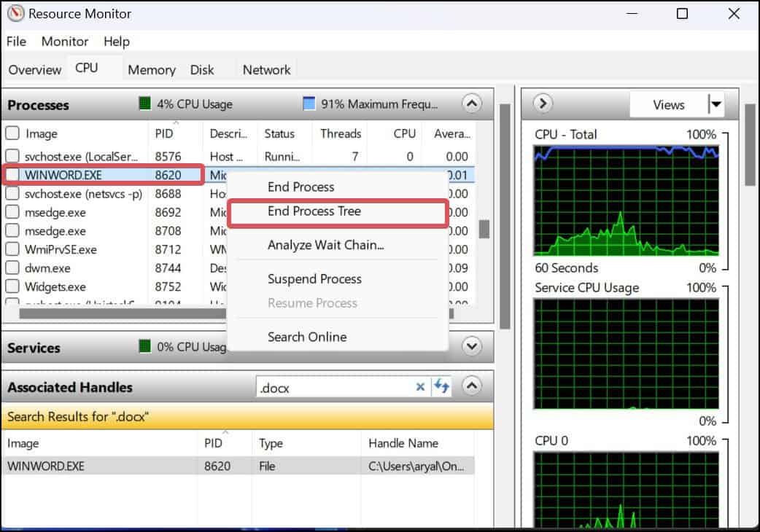Collapse the Associated Handles section chevron
Screen dimensions: 760x532
tap(472, 386)
